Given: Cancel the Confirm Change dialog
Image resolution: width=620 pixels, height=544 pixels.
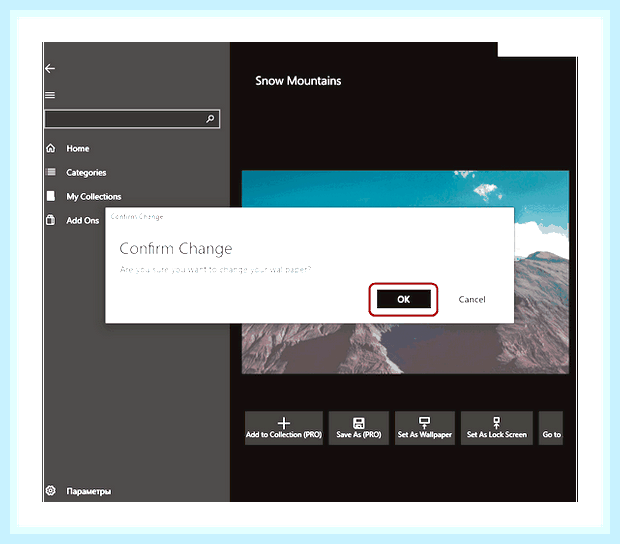Looking at the screenshot, I should point(472,299).
